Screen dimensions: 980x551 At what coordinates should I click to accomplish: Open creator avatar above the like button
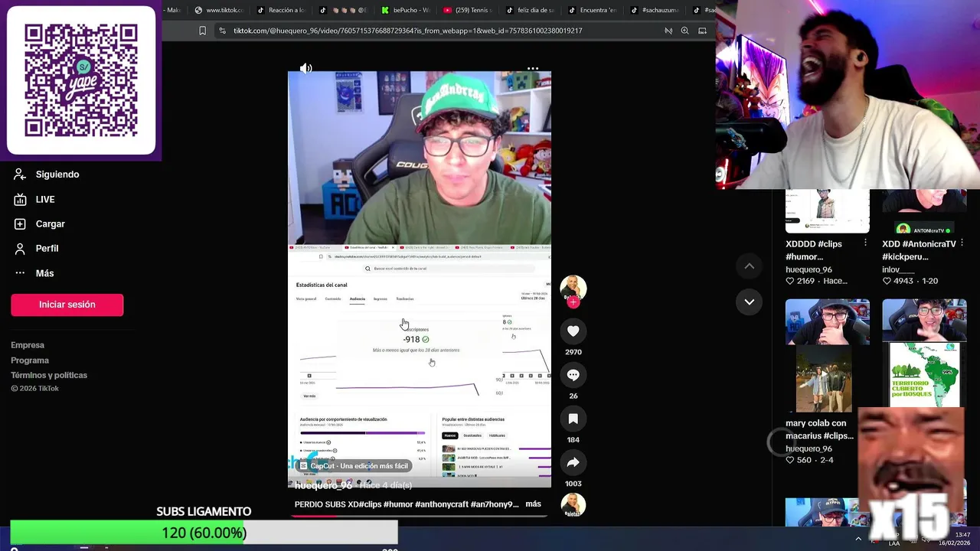pos(573,288)
